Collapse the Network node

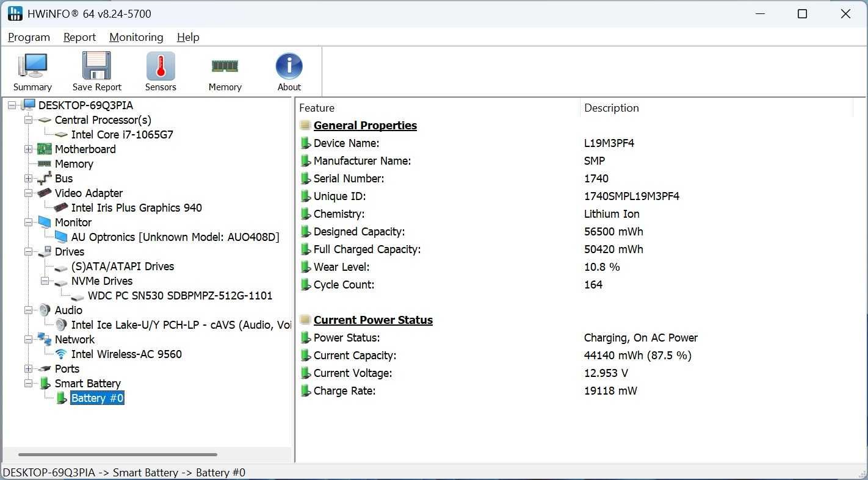[28, 340]
